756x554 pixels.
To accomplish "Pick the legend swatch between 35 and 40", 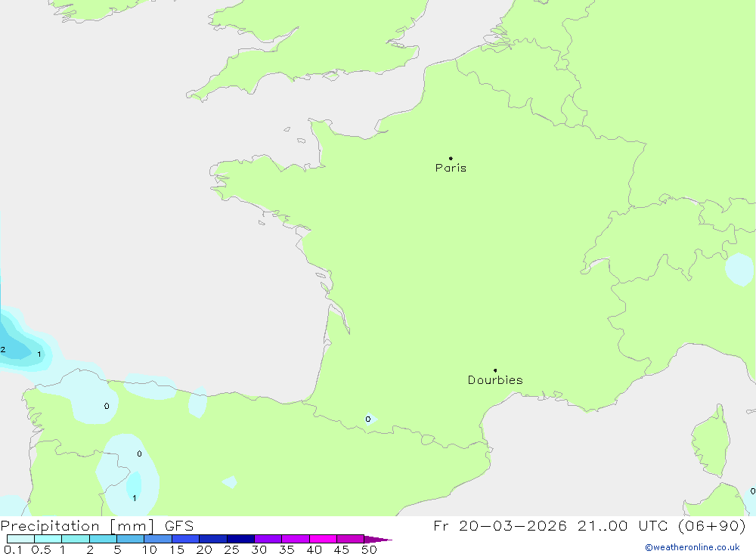I will pyautogui.click(x=296, y=539).
